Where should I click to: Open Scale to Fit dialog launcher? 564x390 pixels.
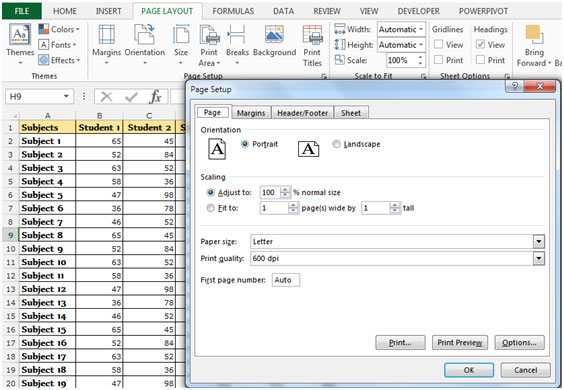(x=423, y=76)
